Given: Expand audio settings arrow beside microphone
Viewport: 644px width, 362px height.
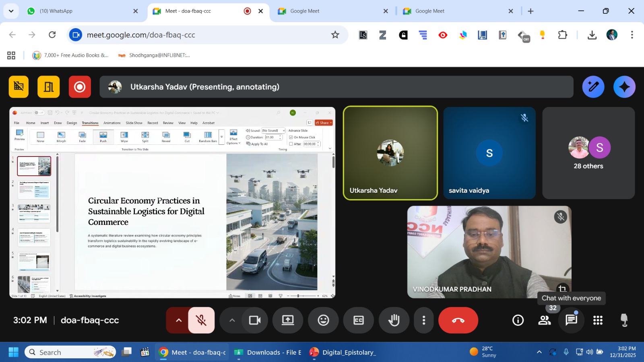Looking at the screenshot, I should point(179,320).
